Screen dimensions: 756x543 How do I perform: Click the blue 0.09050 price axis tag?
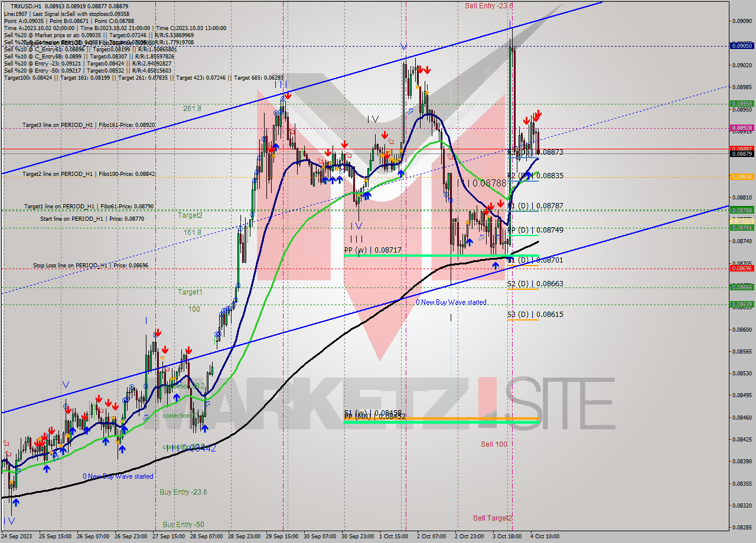[x=742, y=45]
